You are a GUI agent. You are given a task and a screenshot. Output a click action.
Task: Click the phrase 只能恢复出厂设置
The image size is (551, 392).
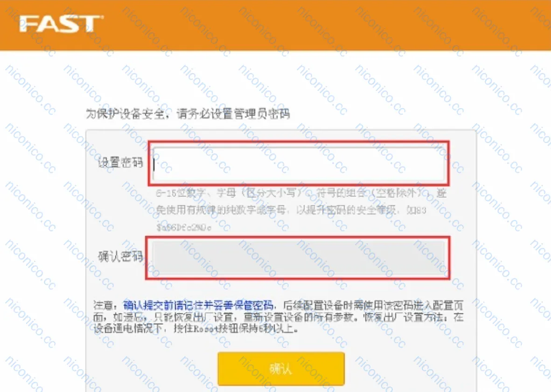(194, 317)
